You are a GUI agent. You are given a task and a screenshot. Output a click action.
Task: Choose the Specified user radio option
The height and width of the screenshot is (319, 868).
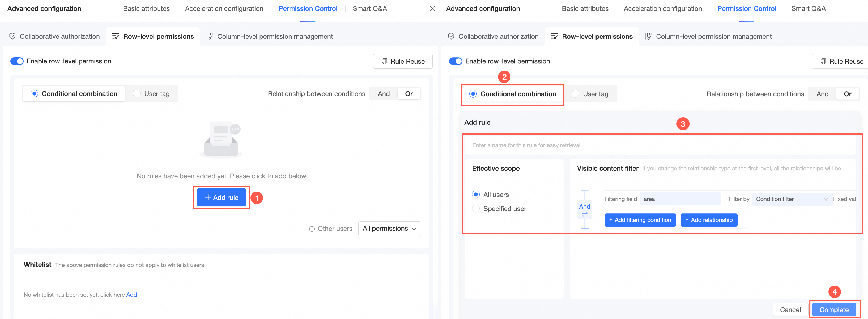476,209
